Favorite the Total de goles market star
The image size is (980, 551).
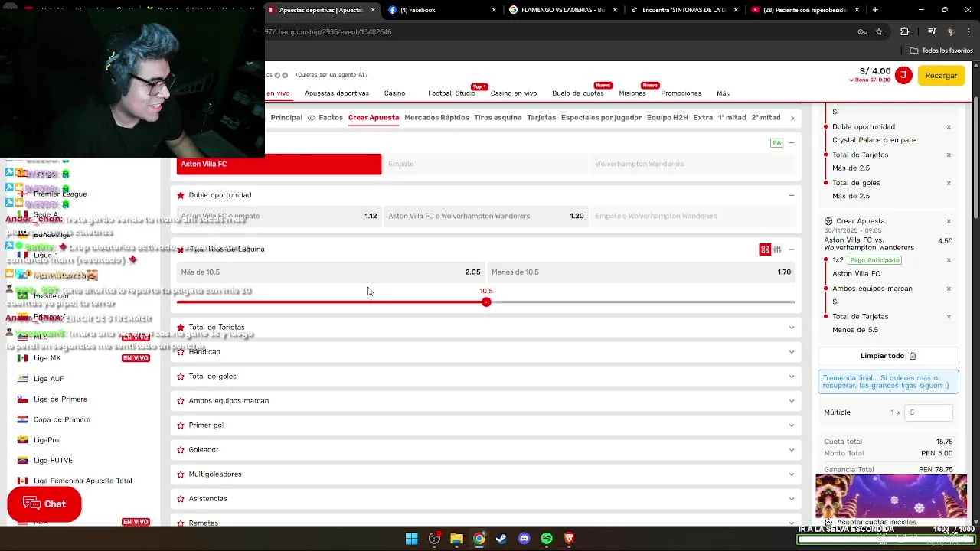tap(181, 377)
